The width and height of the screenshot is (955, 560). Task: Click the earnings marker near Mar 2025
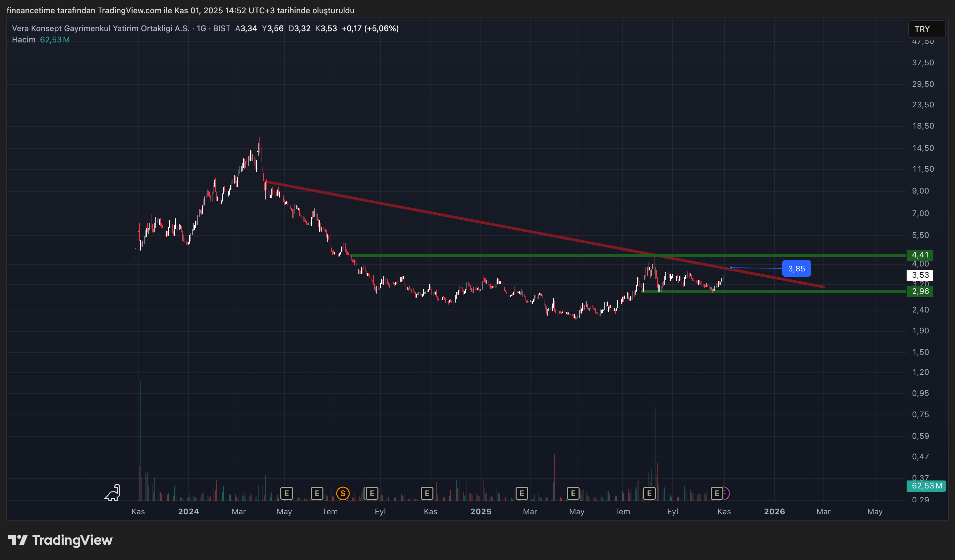pyautogui.click(x=522, y=493)
